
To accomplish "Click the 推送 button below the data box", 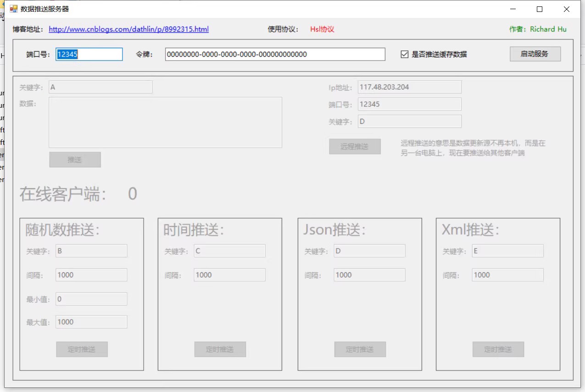I will [x=75, y=160].
